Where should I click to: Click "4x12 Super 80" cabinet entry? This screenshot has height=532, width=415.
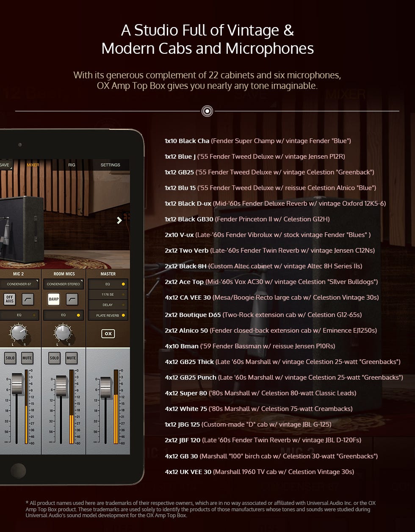click(260, 393)
